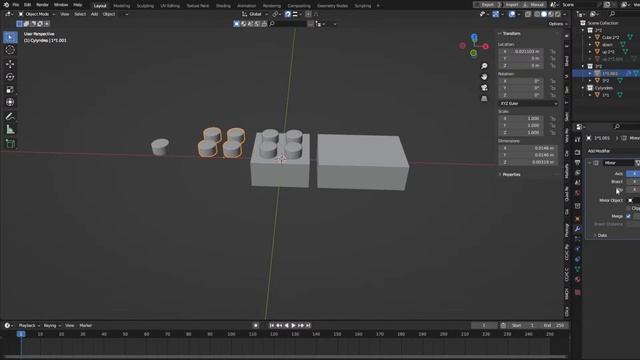Select the 1*1.001 object in outliner
Image resolution: width=640 pixels, height=360 pixels.
[x=610, y=73]
